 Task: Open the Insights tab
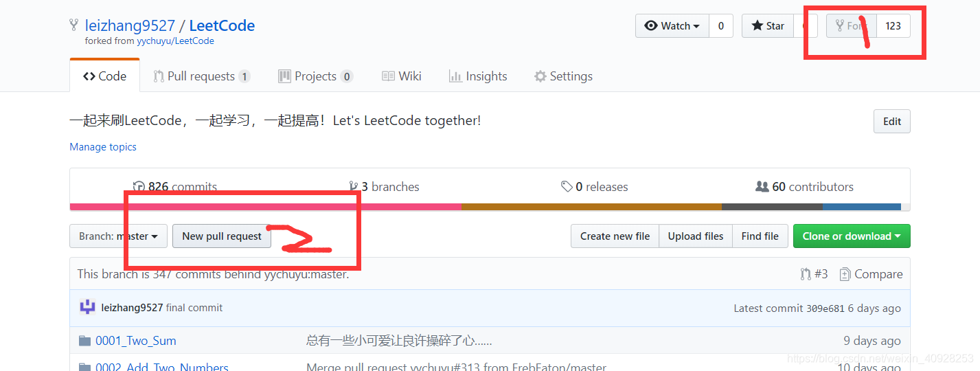478,76
